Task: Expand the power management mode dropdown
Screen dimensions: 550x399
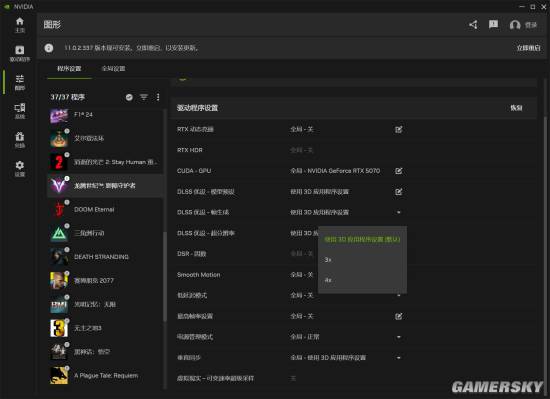Action: 398,337
